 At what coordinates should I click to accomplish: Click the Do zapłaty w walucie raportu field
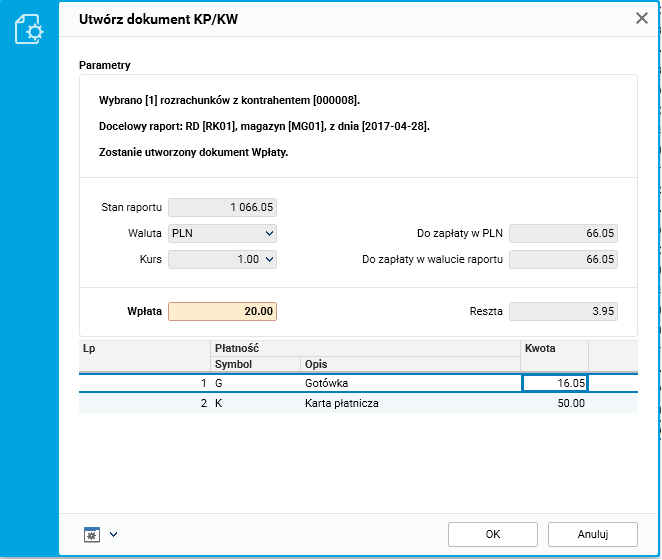(563, 259)
